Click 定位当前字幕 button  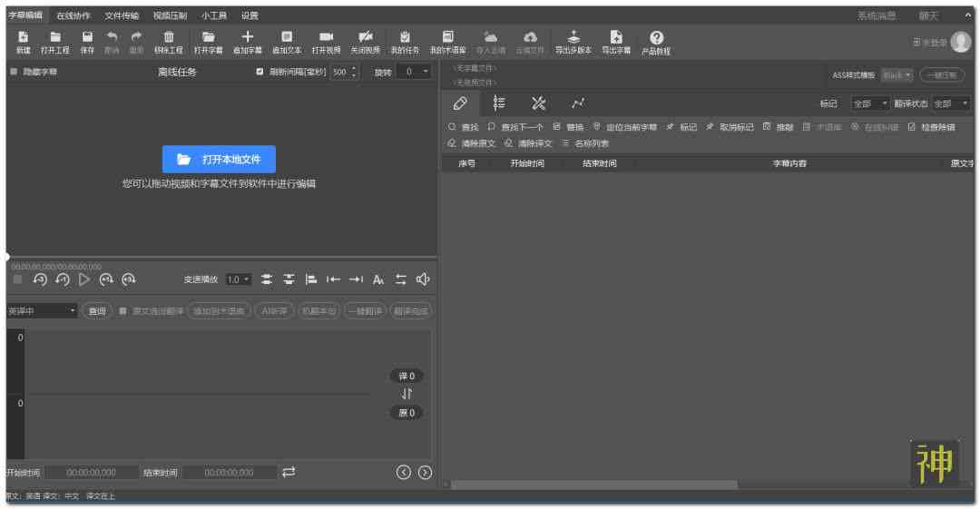click(625, 127)
